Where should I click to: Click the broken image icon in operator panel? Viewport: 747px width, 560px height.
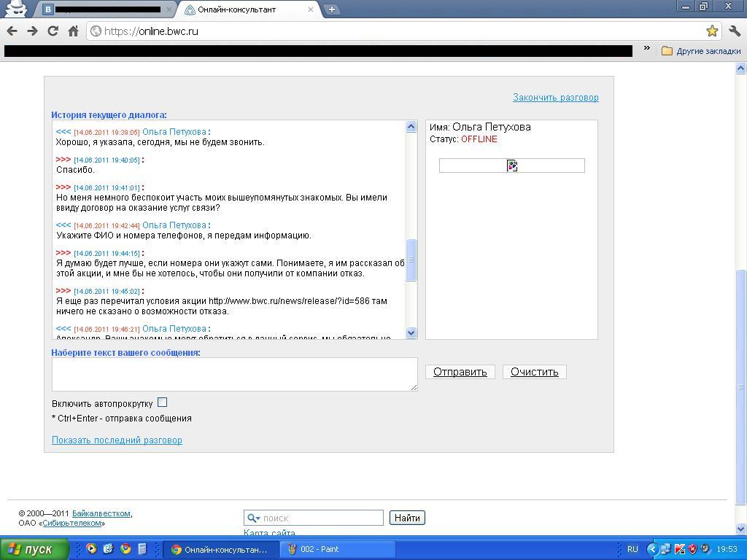click(x=512, y=166)
